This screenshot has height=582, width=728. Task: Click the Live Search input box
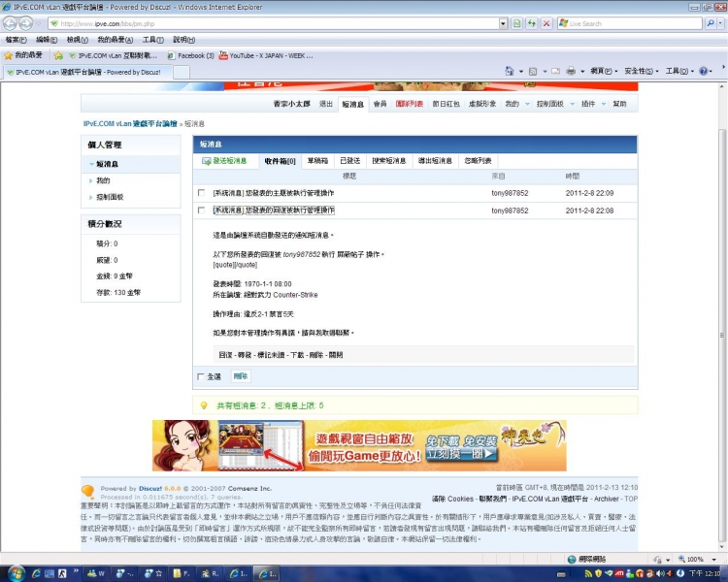point(630,23)
